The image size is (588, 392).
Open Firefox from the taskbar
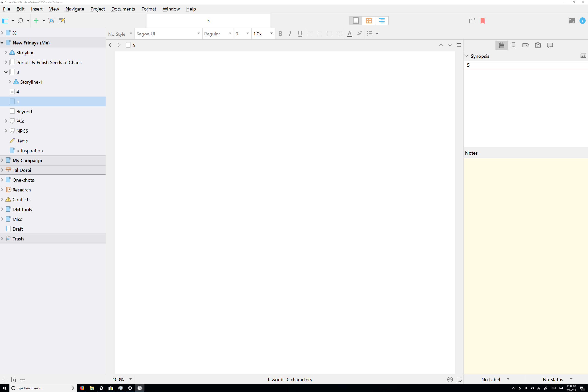point(82,388)
